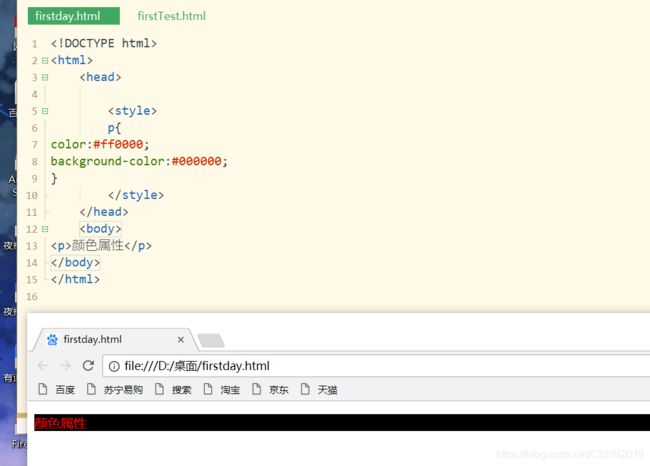Open the 搜索 bookmark
650x466 pixels.
(x=173, y=390)
